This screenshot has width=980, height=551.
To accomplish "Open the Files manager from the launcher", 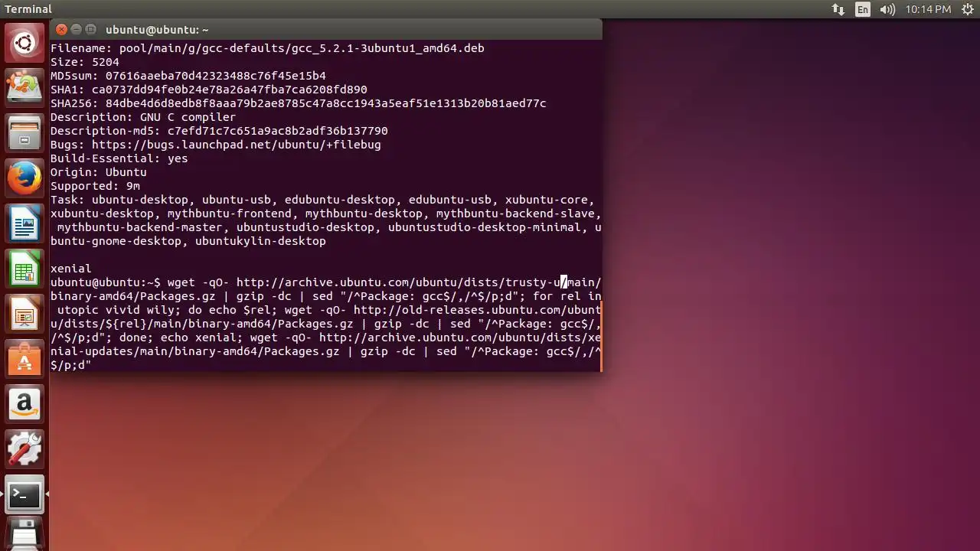I will (x=24, y=133).
